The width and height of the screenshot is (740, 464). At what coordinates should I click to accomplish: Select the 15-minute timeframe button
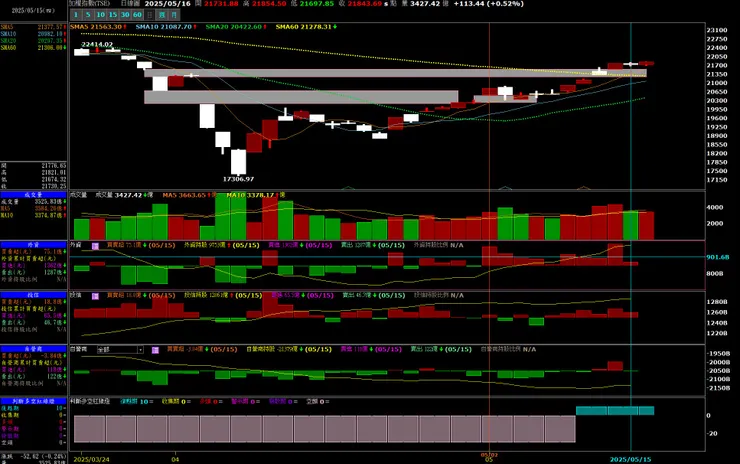click(113, 15)
